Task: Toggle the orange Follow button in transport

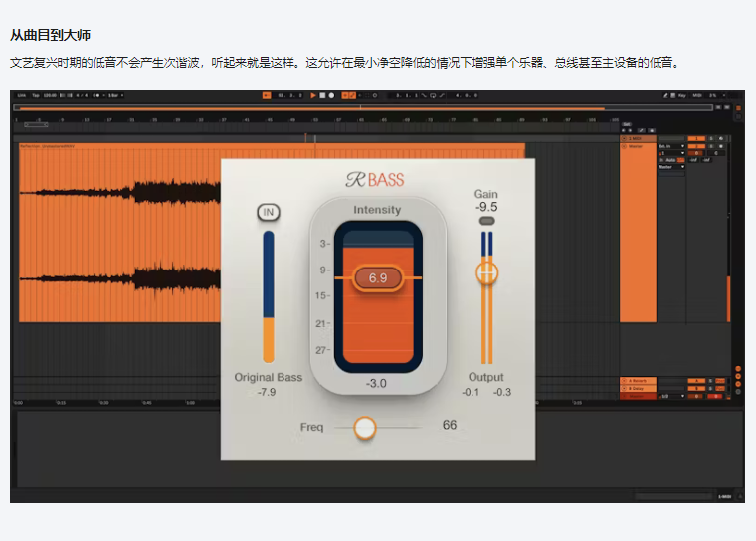Action: 267,95
